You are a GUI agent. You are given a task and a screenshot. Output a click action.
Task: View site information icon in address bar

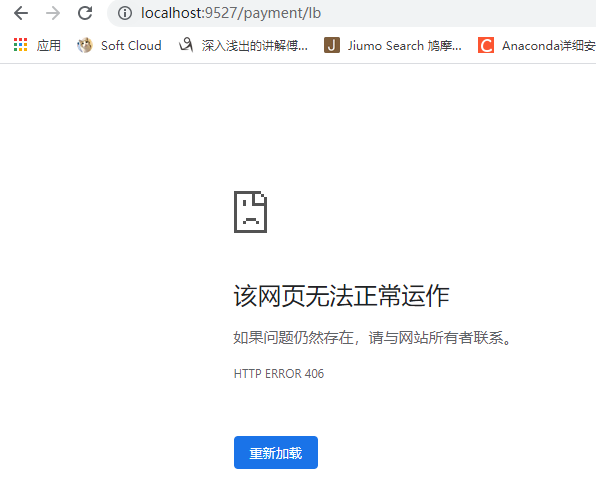click(x=125, y=13)
